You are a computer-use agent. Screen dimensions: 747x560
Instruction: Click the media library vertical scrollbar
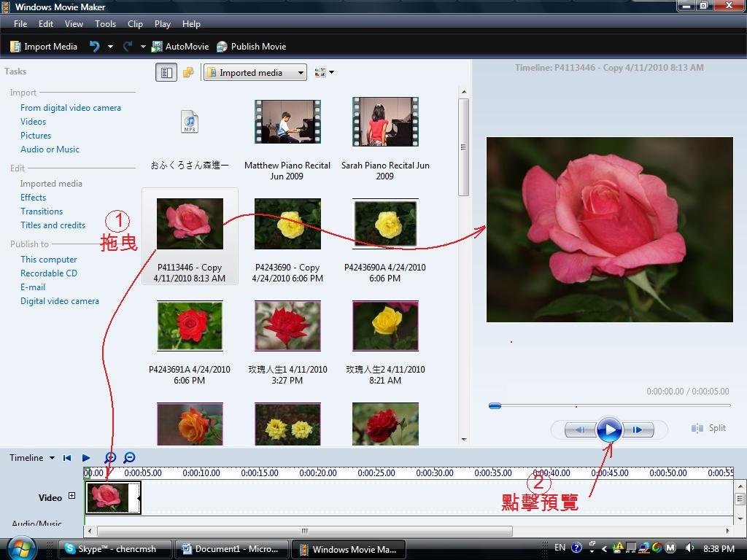[463, 147]
